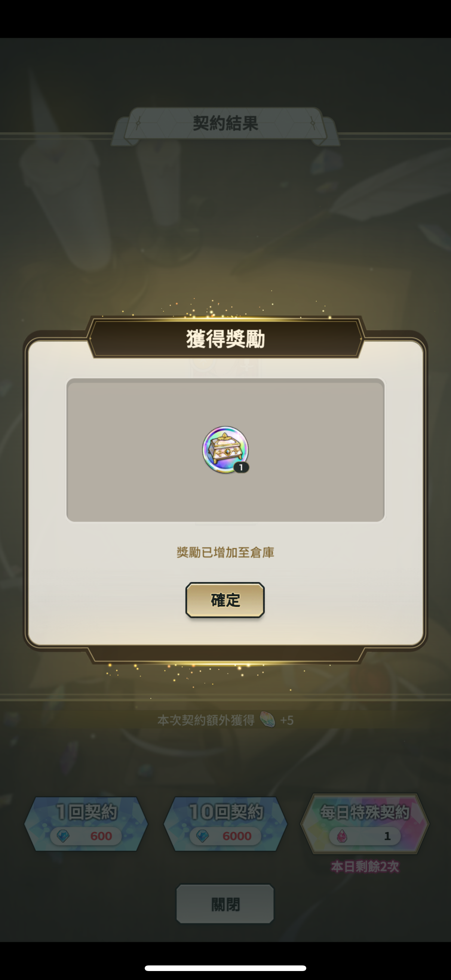451x980 pixels.
Task: Close the results with the 關閉 button
Action: tap(225, 904)
